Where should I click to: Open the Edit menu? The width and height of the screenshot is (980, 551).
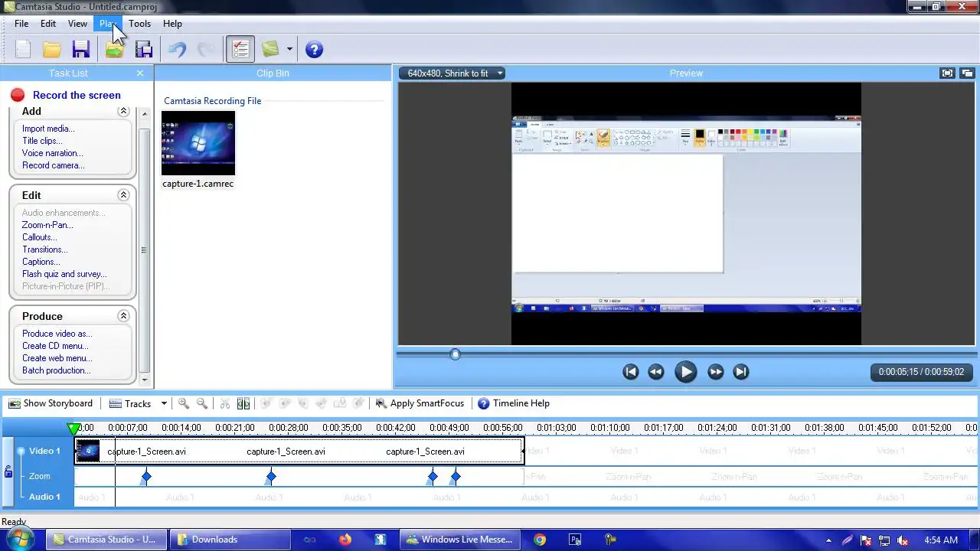[x=48, y=24]
